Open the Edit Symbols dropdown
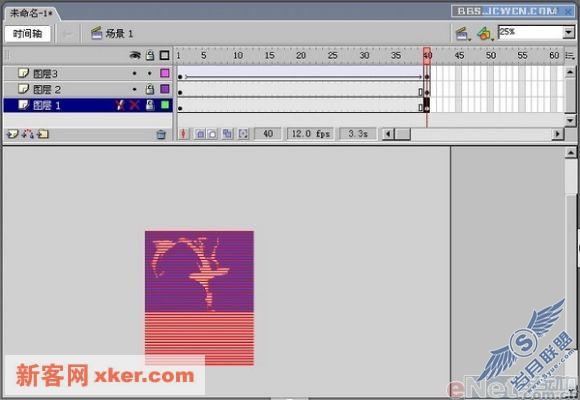The image size is (580, 400). pos(485,34)
